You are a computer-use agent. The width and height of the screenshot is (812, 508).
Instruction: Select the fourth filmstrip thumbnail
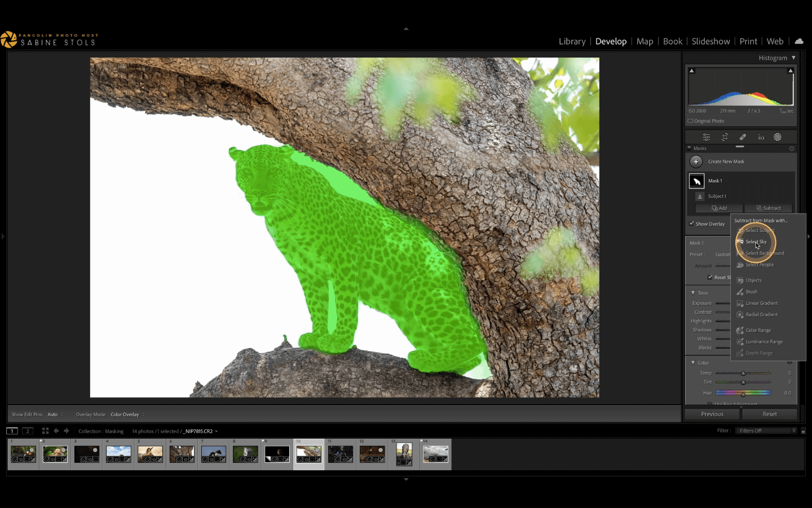coord(118,454)
